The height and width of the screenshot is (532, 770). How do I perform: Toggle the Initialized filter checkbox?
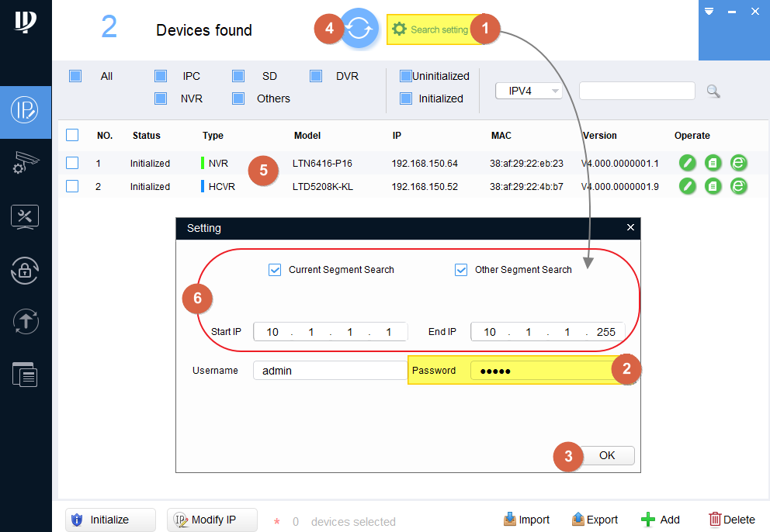406,98
